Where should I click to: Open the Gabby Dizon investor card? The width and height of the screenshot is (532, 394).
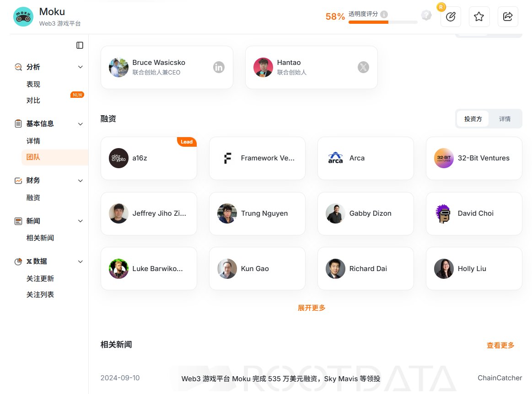[366, 213]
